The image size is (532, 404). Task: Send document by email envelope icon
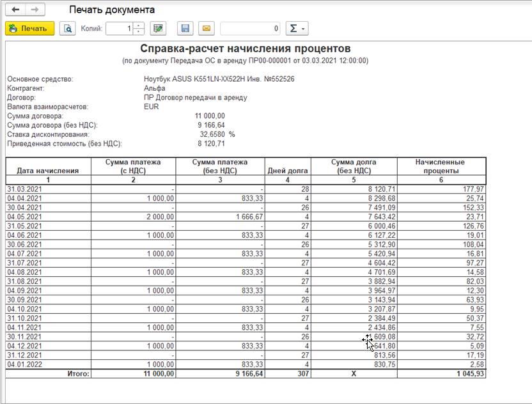pyautogui.click(x=207, y=29)
